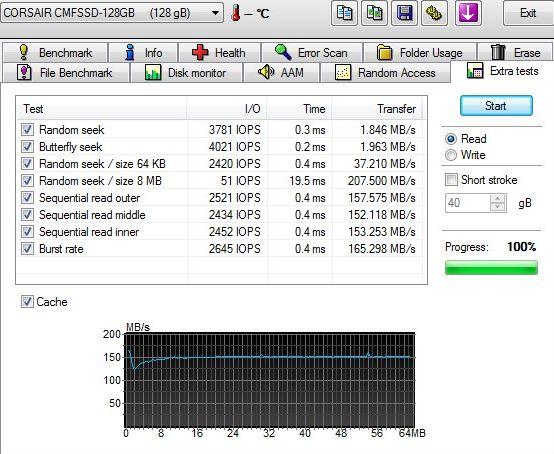
Task: Open the Benchmark tab
Action: pyautogui.click(x=55, y=53)
